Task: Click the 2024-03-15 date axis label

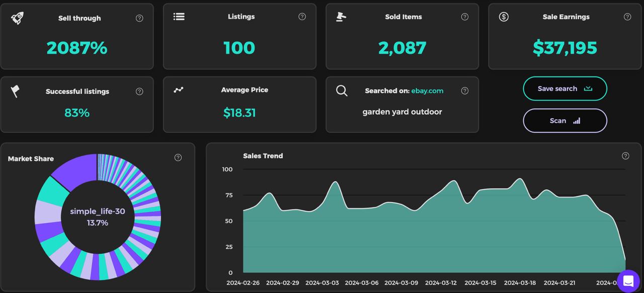Action: [x=480, y=283]
